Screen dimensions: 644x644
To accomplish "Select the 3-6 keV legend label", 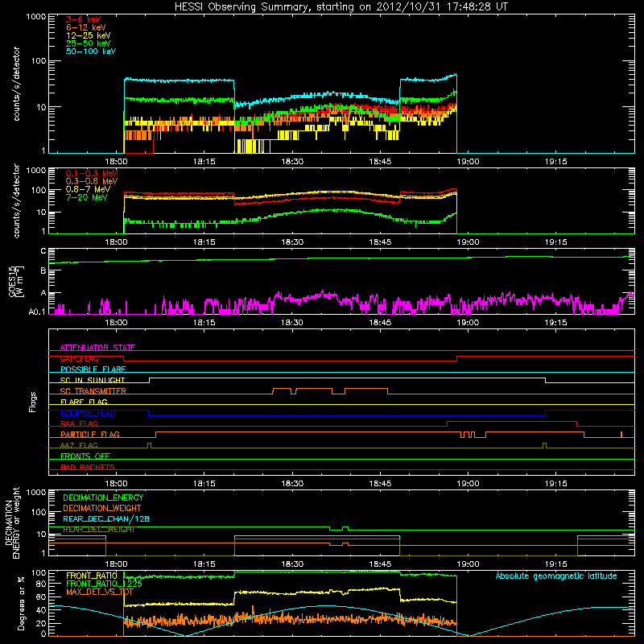I will [84, 19].
